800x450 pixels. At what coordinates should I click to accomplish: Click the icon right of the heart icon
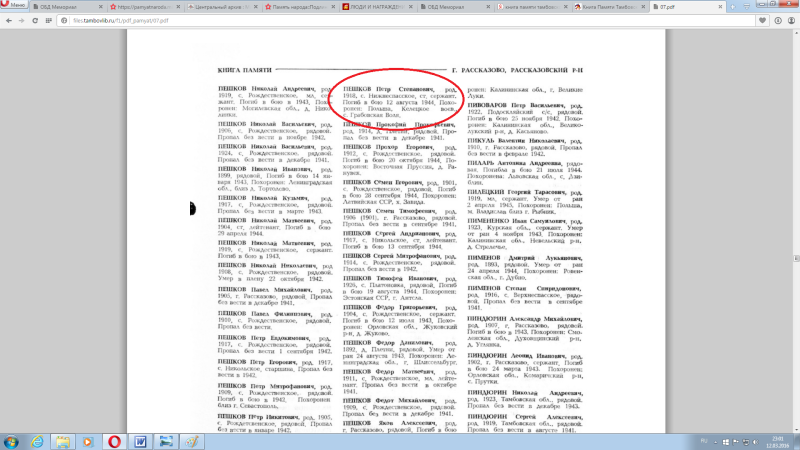click(x=778, y=20)
